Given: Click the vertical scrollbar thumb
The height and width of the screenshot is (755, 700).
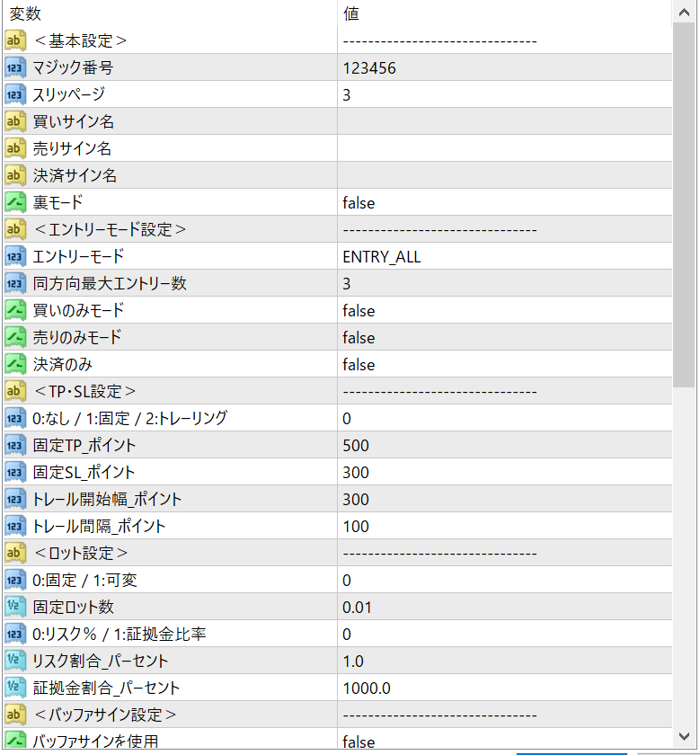Looking at the screenshot, I should tap(684, 205).
